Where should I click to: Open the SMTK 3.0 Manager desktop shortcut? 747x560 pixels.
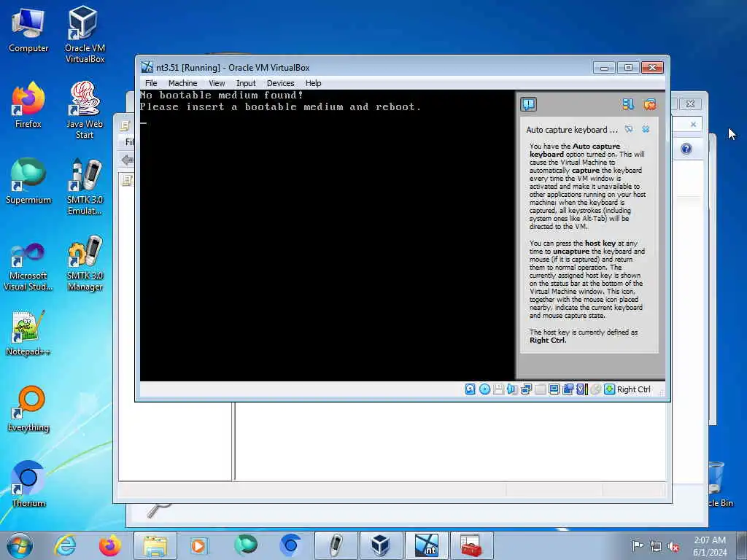pyautogui.click(x=85, y=262)
